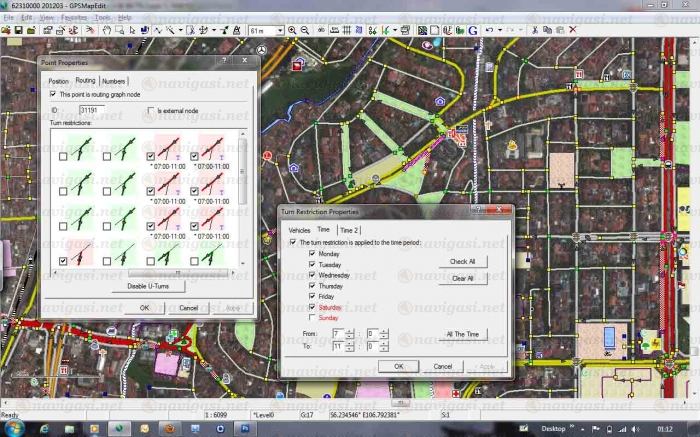700x437 pixels.
Task: Enable the 'Is external node' checkbox
Action: click(x=150, y=110)
